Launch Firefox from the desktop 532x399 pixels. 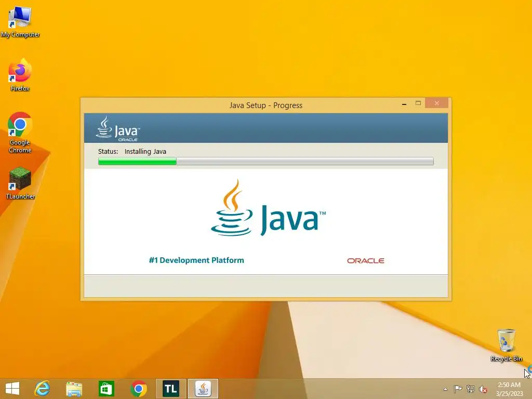tap(20, 75)
